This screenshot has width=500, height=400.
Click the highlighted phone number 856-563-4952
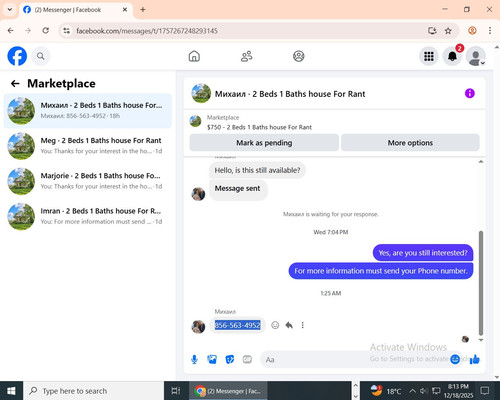pos(237,325)
